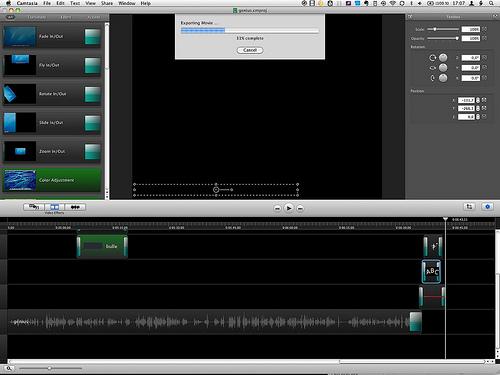Image resolution: width=500 pixels, height=375 pixels.
Task: Select the green timeline clip on top track
Action: point(102,246)
